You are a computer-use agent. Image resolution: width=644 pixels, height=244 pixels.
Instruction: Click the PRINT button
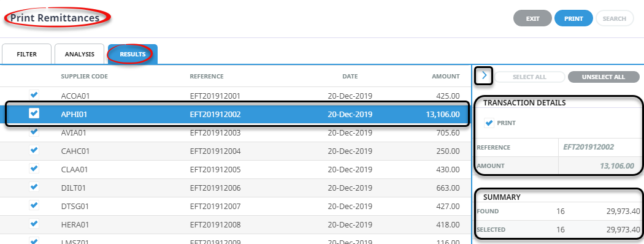tap(573, 18)
